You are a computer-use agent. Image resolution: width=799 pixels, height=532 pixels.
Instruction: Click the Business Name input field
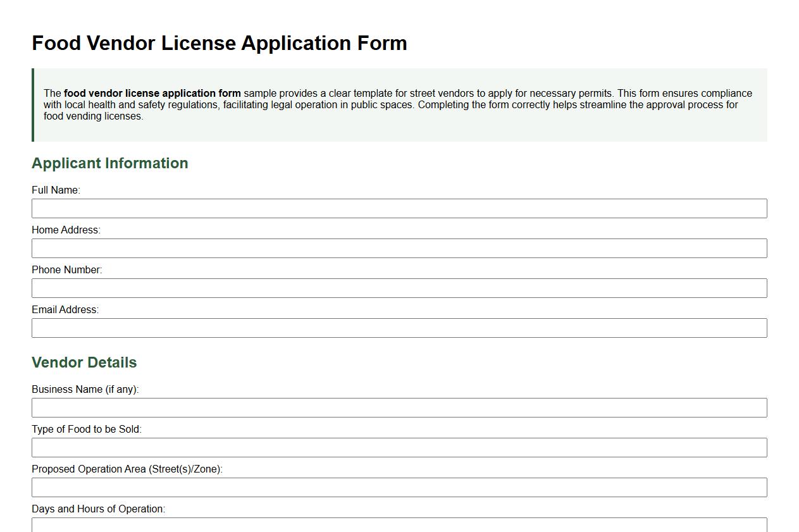(x=399, y=407)
